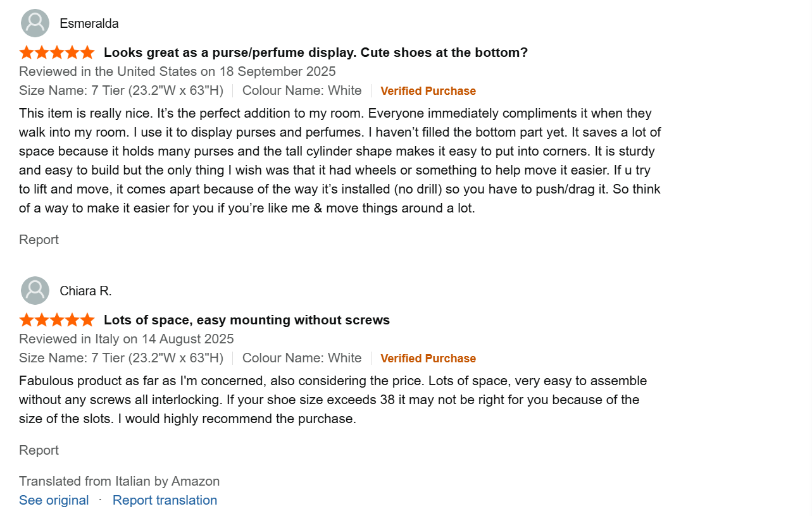Click Verified Purchase label on Esmeralda's review

428,91
